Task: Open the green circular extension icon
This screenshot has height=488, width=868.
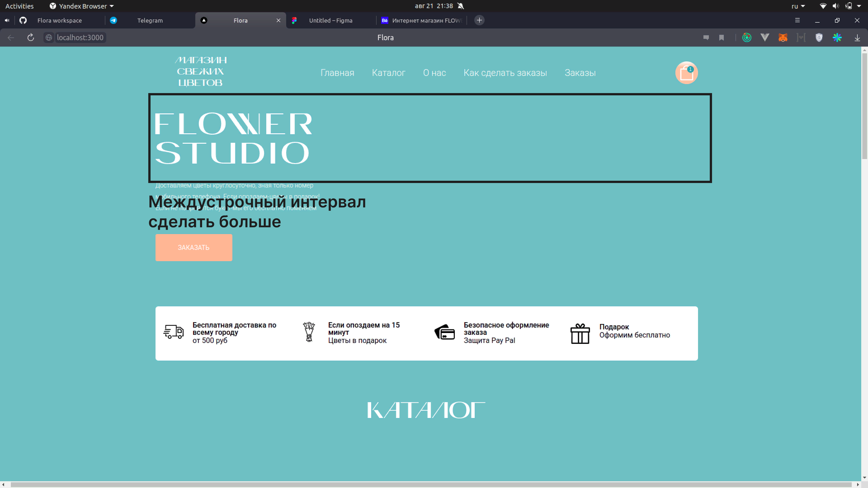Action: click(x=747, y=37)
